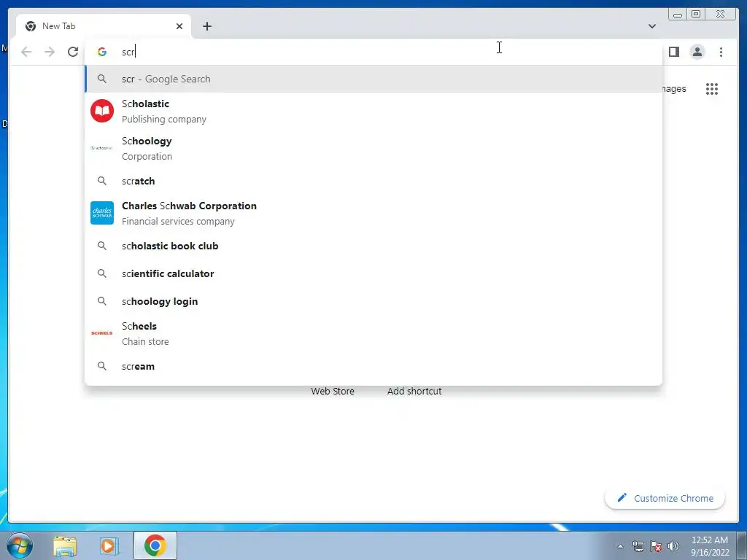Click the browser back arrow
Screen dimensions: 747x560
(26, 52)
